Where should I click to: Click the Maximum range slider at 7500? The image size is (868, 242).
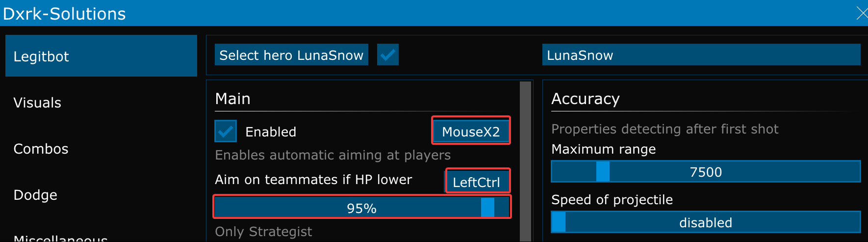706,172
